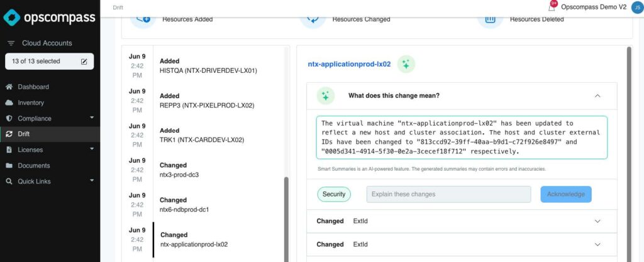Screen dimensions: 644x262
Task: Go to Inventory in the sidebar
Action: point(31,102)
